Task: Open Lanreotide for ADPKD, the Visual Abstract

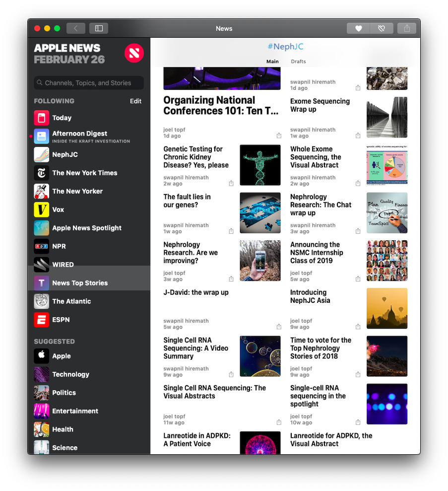Action: click(x=331, y=440)
